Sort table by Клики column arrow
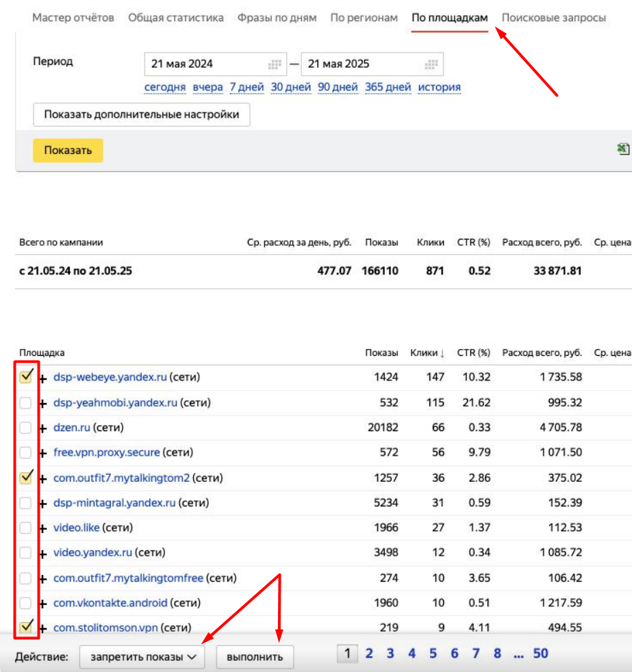Viewport: 632px width, 672px height. click(442, 353)
